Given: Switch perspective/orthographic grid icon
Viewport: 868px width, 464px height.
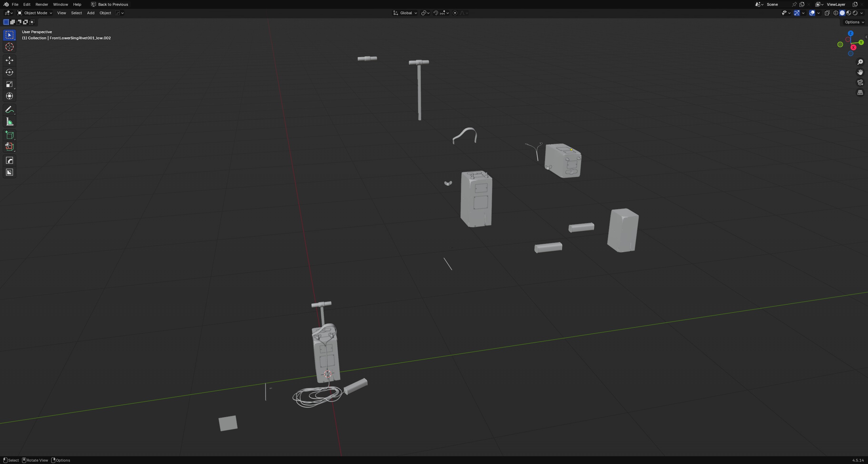Looking at the screenshot, I should pos(860,93).
